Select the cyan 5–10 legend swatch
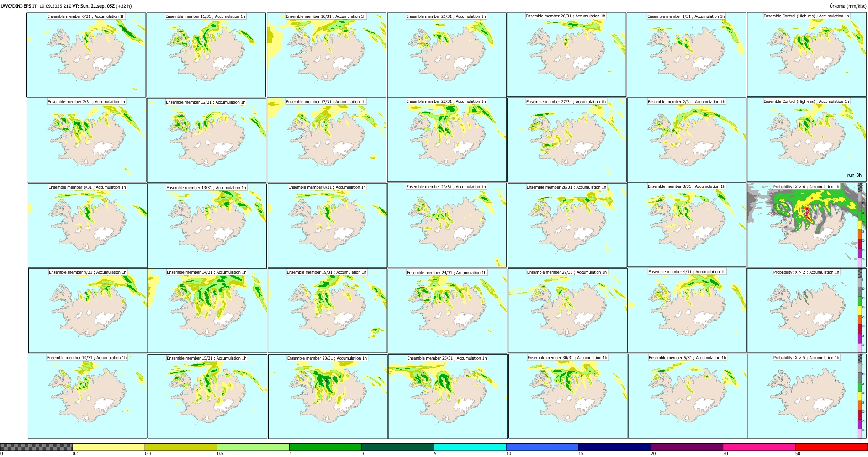 (x=470, y=447)
